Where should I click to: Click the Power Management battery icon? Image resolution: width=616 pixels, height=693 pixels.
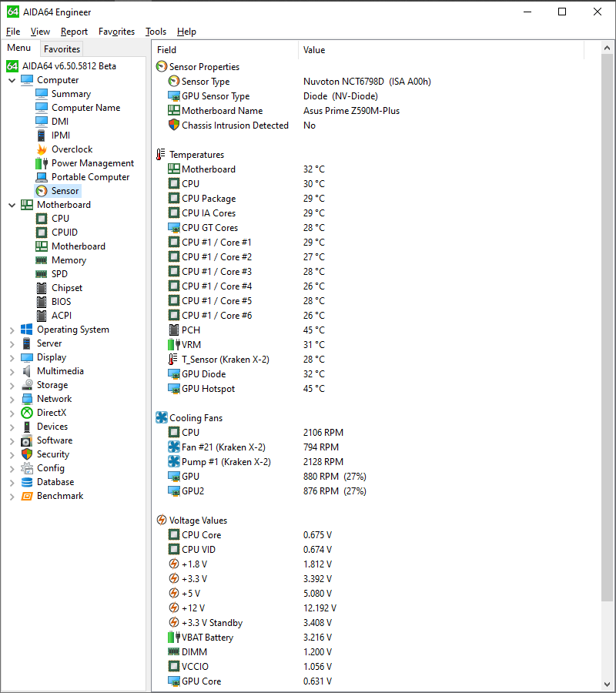tap(42, 163)
